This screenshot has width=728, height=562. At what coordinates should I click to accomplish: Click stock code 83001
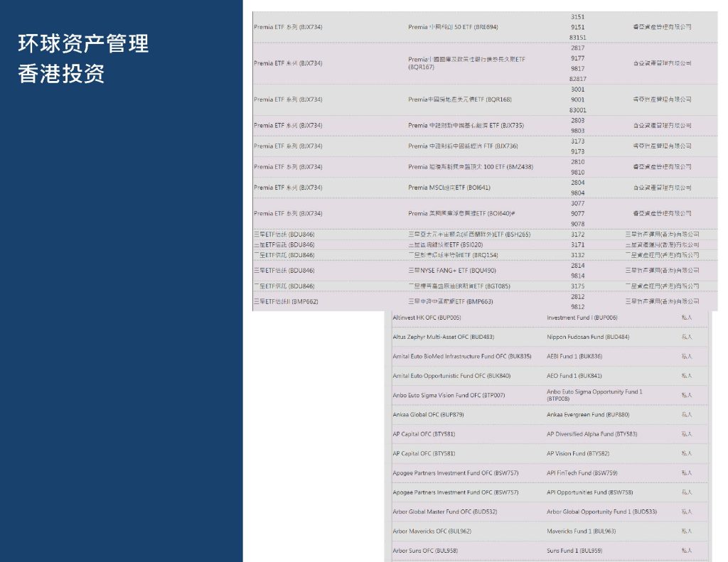click(577, 110)
